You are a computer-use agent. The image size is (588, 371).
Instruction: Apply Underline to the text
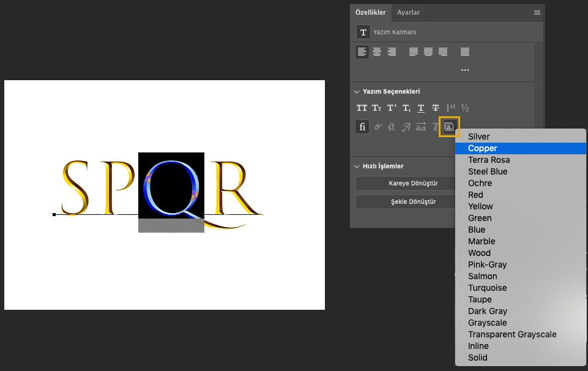[x=420, y=108]
